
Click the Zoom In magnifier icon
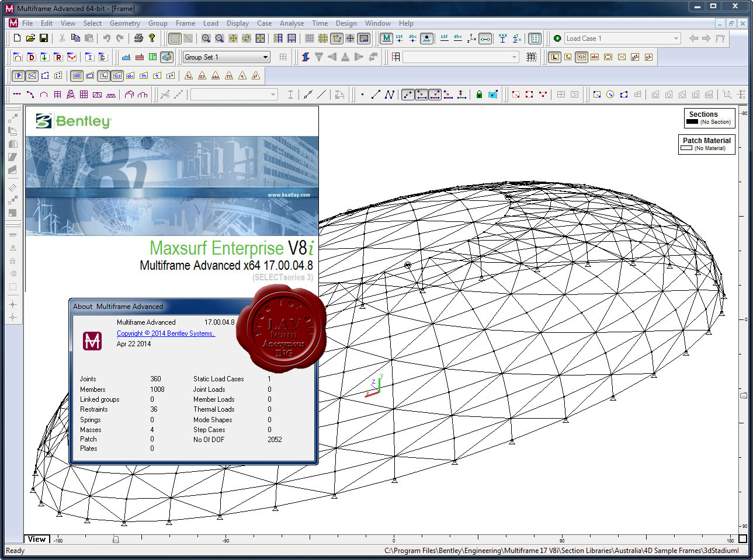tap(206, 38)
